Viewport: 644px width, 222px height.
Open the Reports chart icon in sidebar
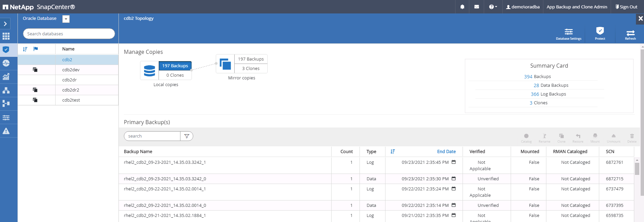[6, 77]
